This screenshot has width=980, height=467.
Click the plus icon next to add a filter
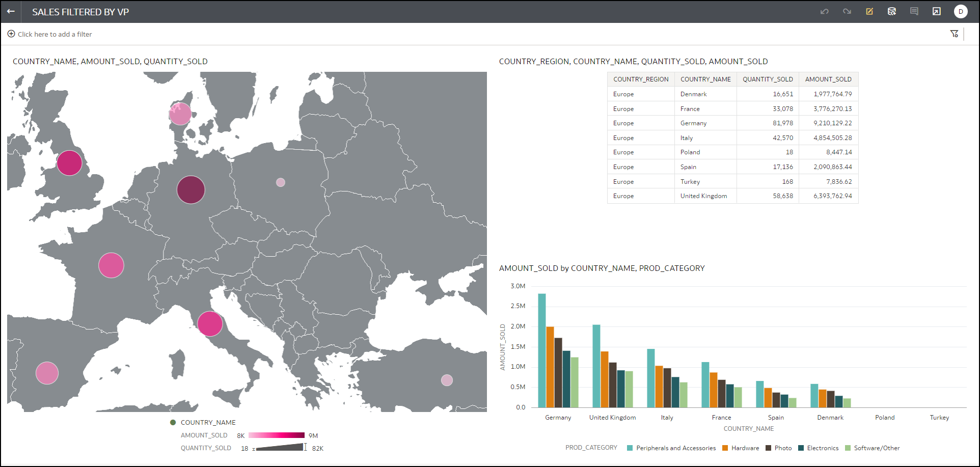(x=11, y=34)
